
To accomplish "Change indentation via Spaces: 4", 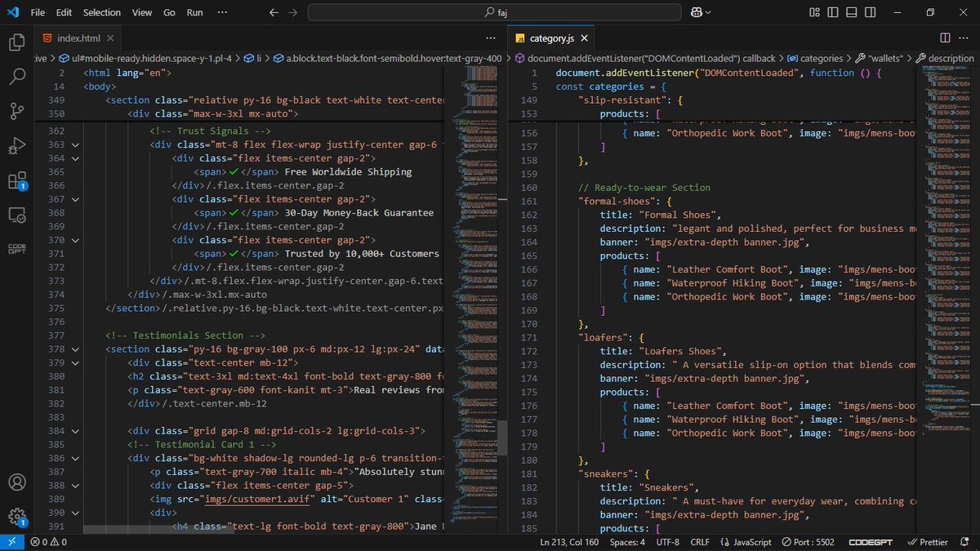I will coord(627,542).
